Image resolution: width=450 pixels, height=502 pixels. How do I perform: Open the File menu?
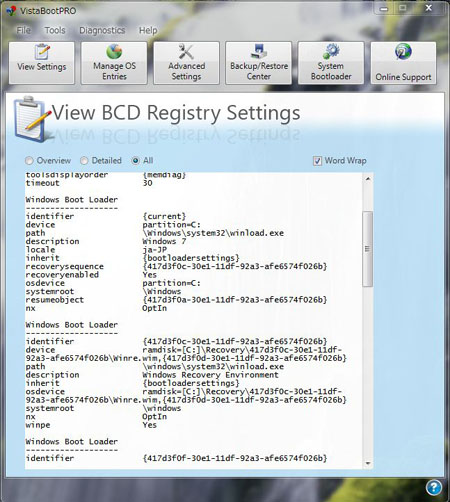coord(23,30)
